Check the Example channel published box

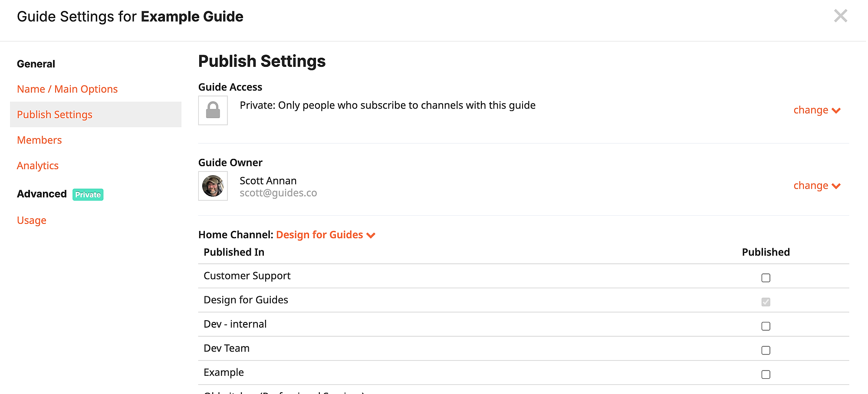766,374
